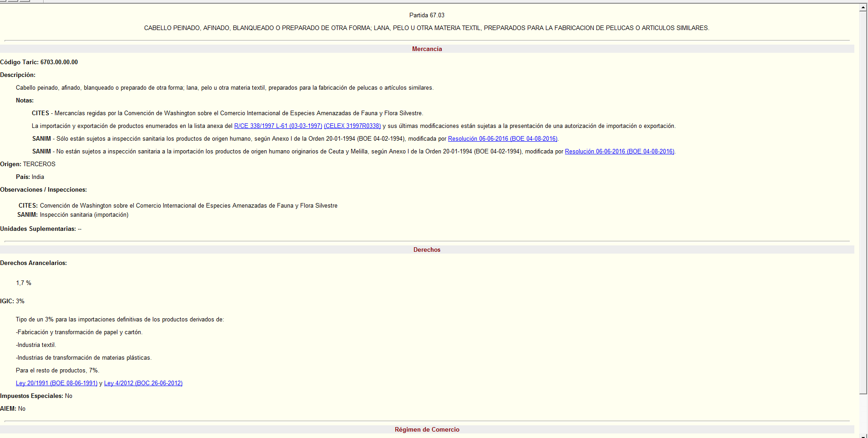Open Resolución 06-06-2016 link in first SANIM note
The height and width of the screenshot is (438, 868).
(503, 139)
